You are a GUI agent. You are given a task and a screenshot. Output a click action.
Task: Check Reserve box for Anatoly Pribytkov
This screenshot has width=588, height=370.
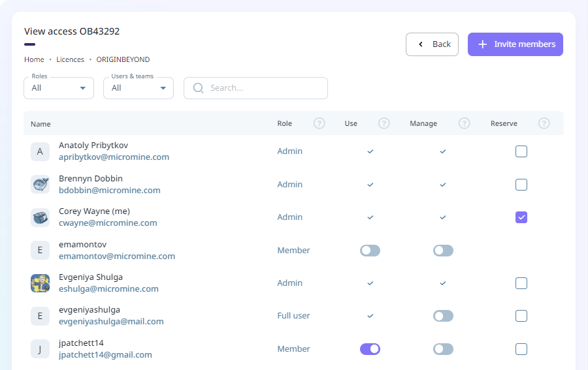tap(521, 151)
